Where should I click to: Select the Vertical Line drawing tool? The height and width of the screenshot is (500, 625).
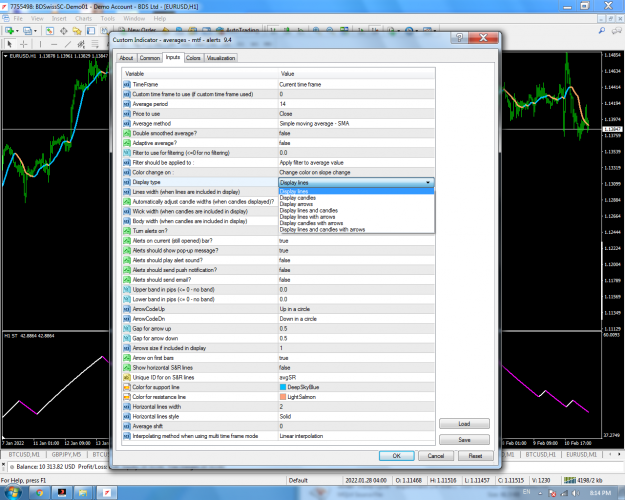pyautogui.click(x=40, y=44)
